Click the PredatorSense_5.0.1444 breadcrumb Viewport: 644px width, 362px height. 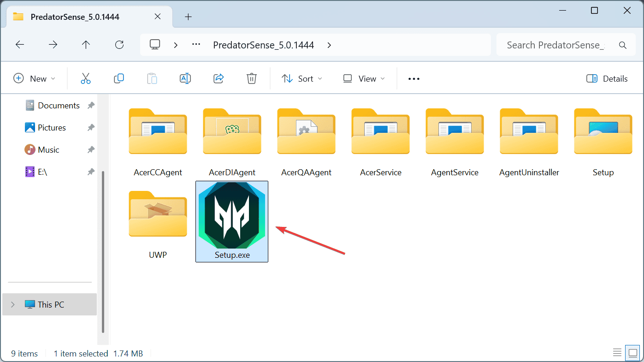263,45
